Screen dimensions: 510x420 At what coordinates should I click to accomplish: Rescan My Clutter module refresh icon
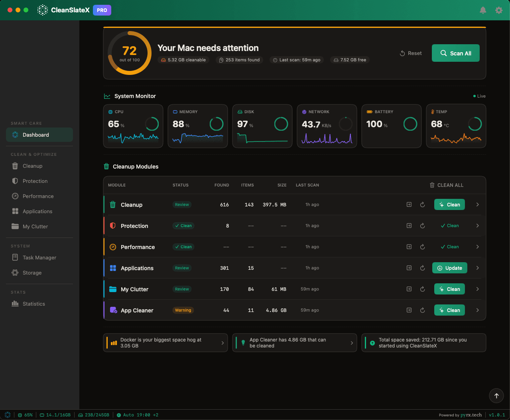click(x=422, y=289)
